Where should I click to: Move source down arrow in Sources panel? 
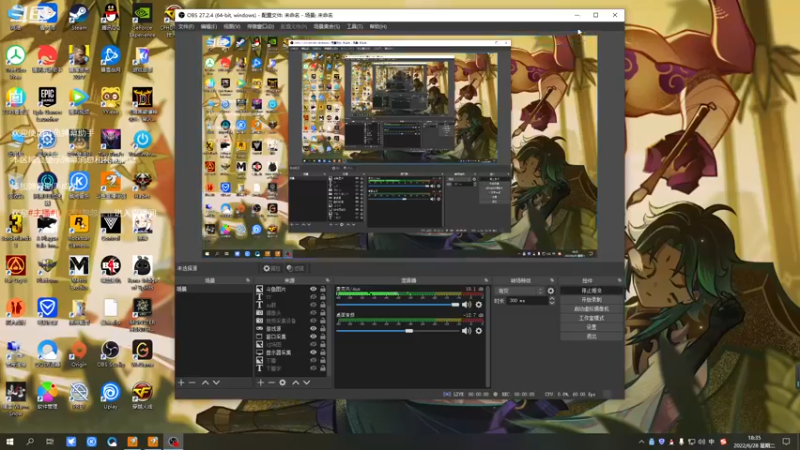[x=307, y=382]
